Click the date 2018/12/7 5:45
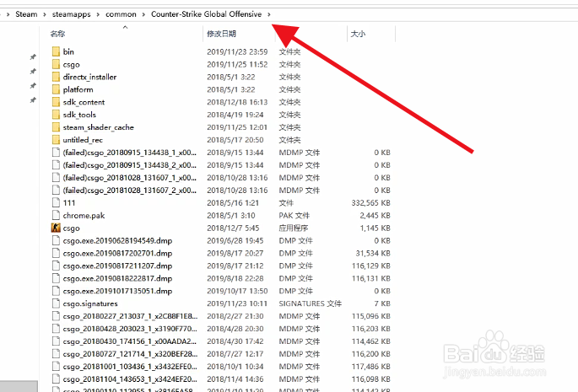The width and height of the screenshot is (578, 392). 233,228
